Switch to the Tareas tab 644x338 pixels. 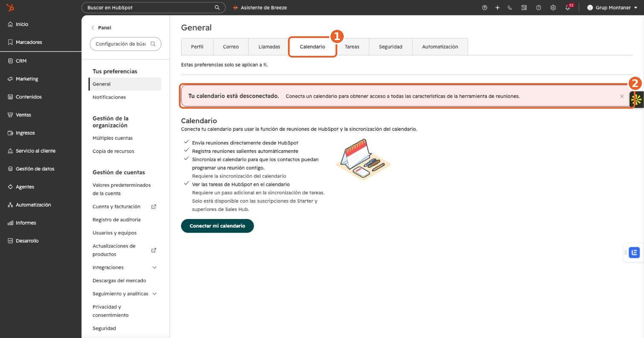click(x=352, y=47)
